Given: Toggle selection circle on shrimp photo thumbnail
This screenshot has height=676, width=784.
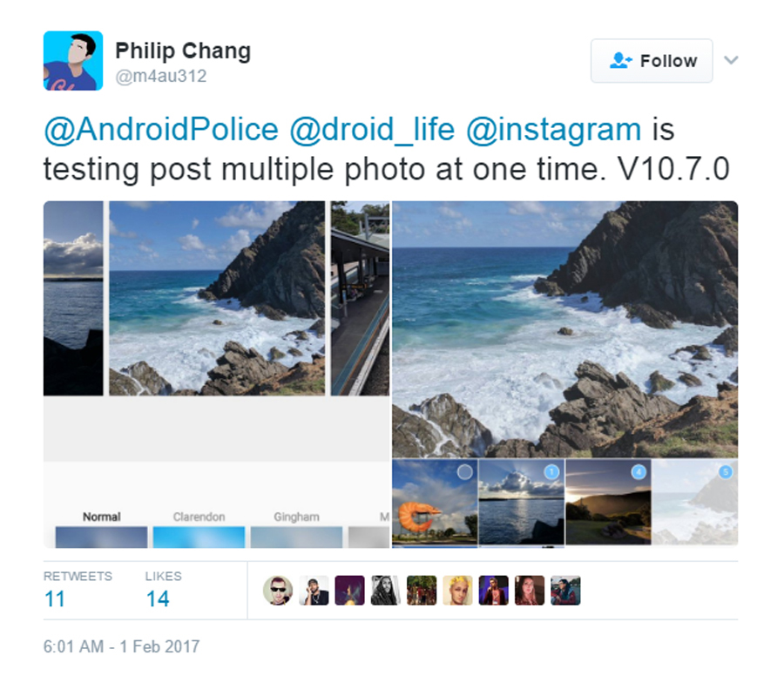Looking at the screenshot, I should [465, 471].
